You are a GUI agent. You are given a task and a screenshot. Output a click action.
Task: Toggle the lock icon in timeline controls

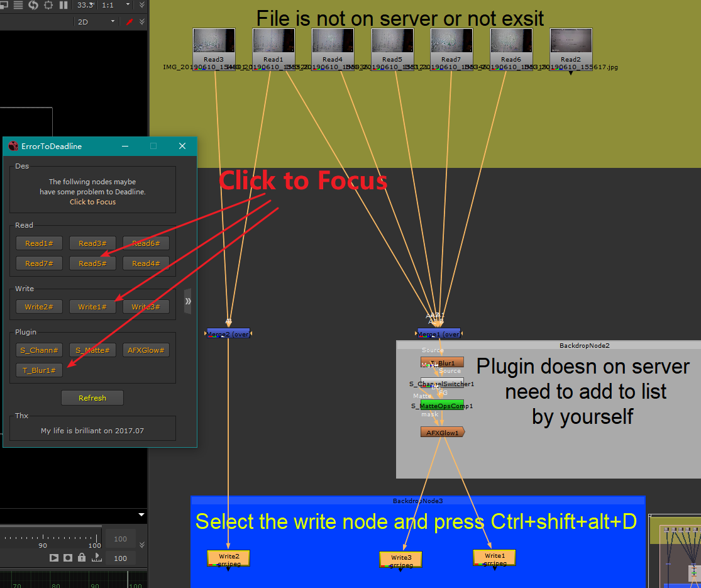point(82,558)
